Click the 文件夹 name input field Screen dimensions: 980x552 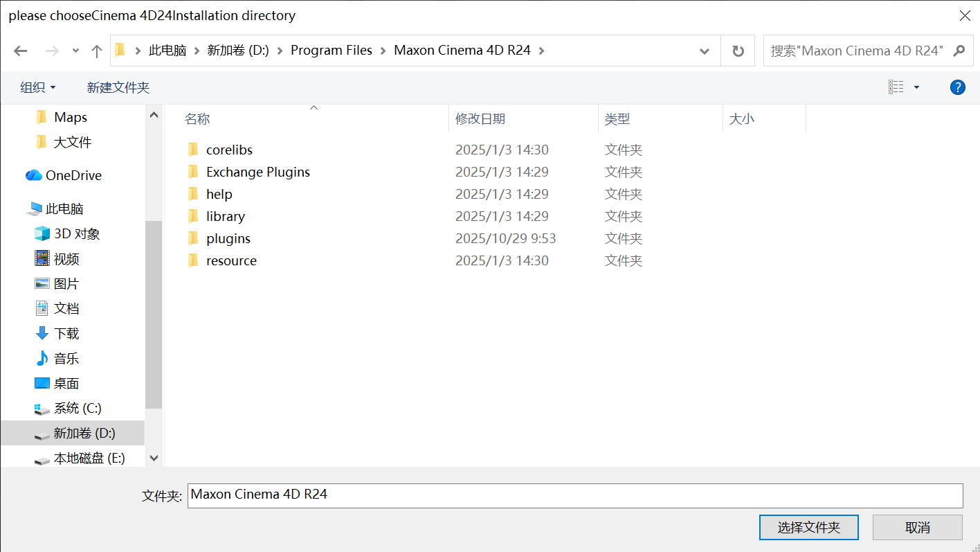(x=575, y=495)
